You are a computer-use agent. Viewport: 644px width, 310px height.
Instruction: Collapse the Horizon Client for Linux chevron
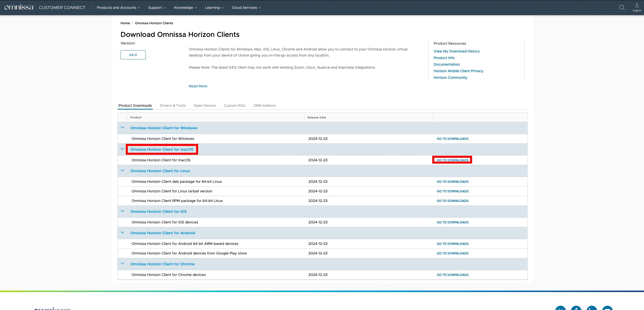122,171
